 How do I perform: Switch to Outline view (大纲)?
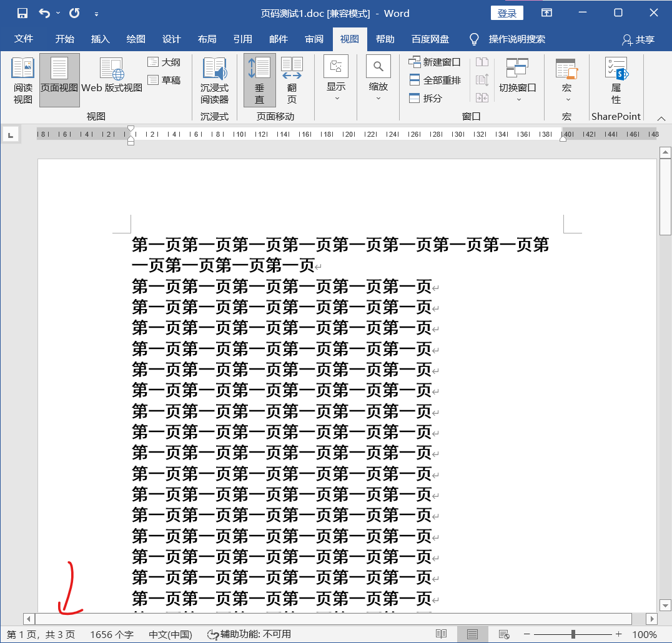tap(164, 62)
